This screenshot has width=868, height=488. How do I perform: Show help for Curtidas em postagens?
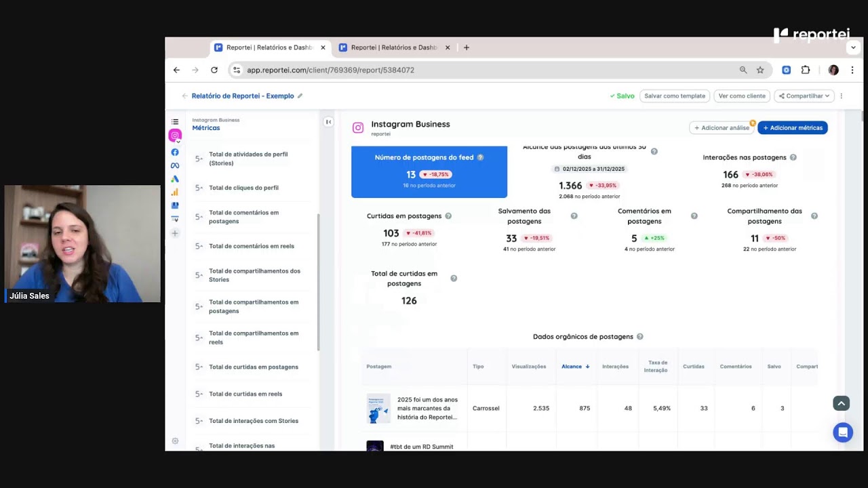pyautogui.click(x=448, y=216)
